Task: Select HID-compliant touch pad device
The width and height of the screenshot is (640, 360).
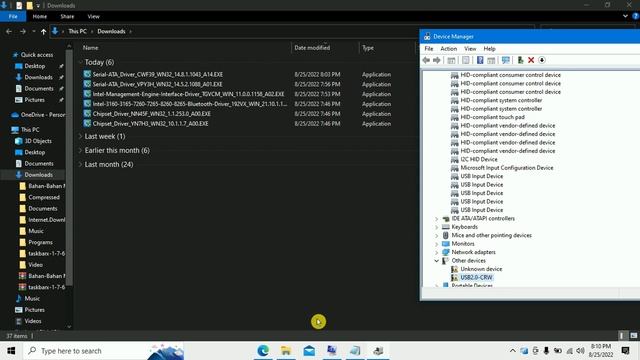Action: (492, 117)
